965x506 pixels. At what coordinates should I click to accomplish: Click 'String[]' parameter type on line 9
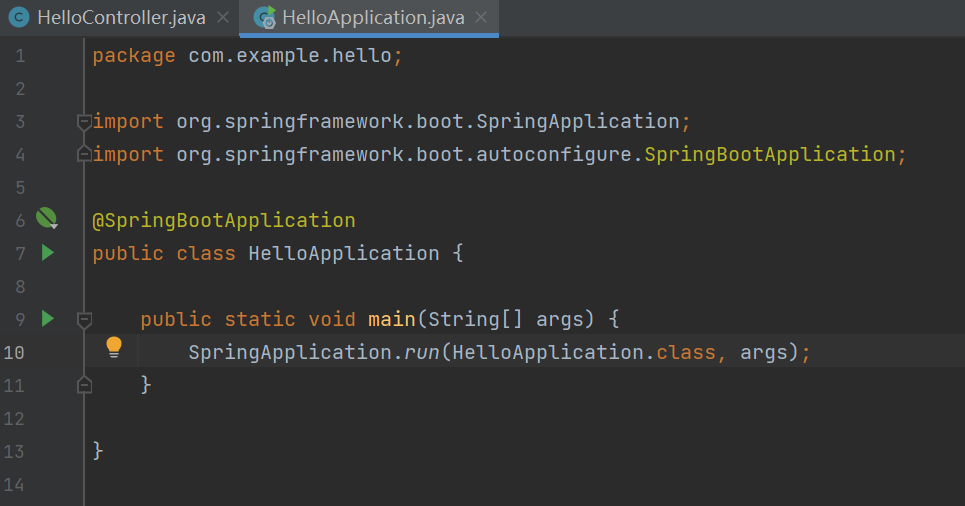pyautogui.click(x=476, y=319)
